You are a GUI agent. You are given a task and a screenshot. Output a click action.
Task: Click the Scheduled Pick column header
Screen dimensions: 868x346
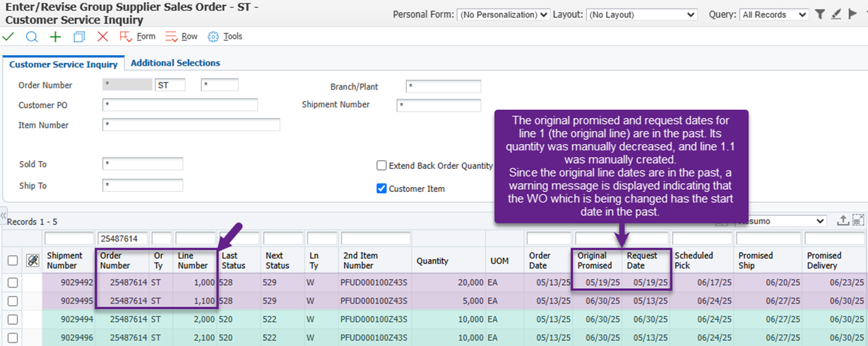[x=703, y=261]
